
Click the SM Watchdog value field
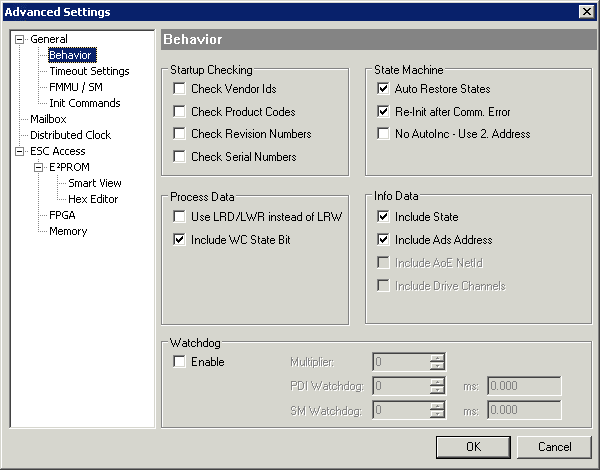[401, 410]
